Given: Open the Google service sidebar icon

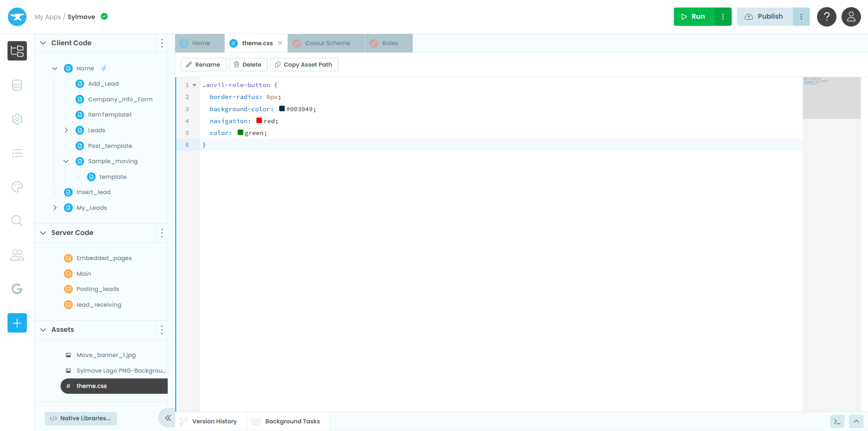Looking at the screenshot, I should point(17,289).
